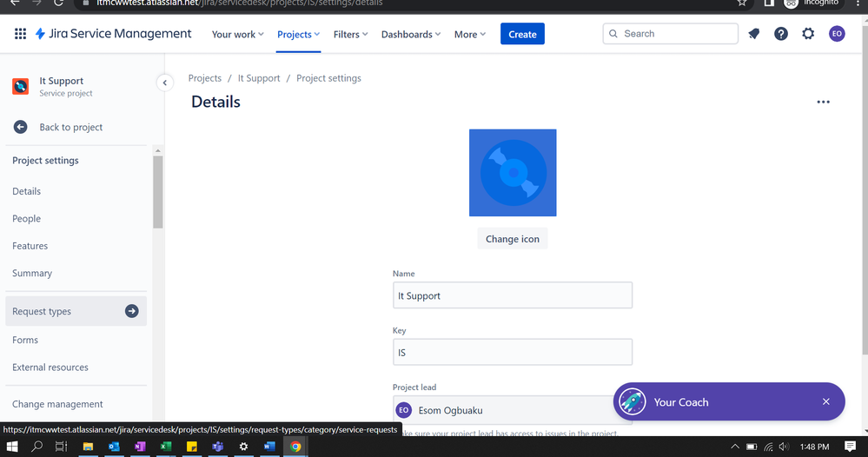This screenshot has height=457, width=868.
Task: Open the Sticky Notes taskbar icon
Action: pos(191,447)
